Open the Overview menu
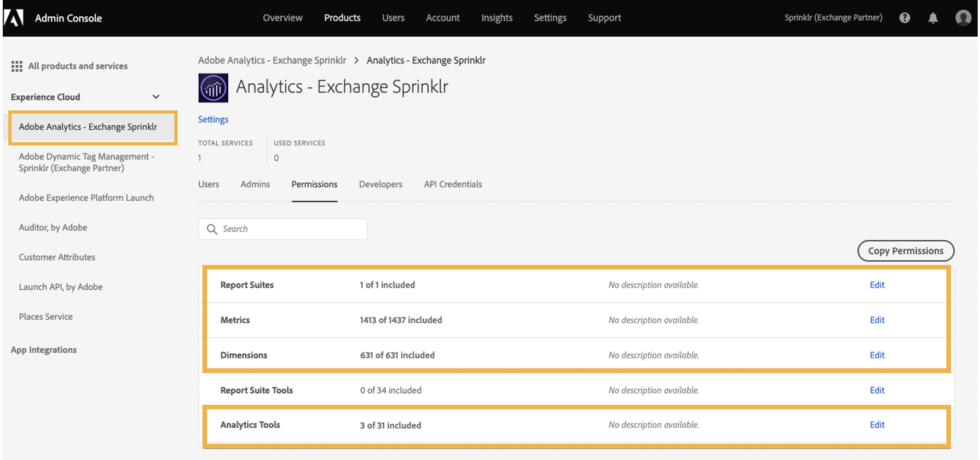 pyautogui.click(x=282, y=18)
